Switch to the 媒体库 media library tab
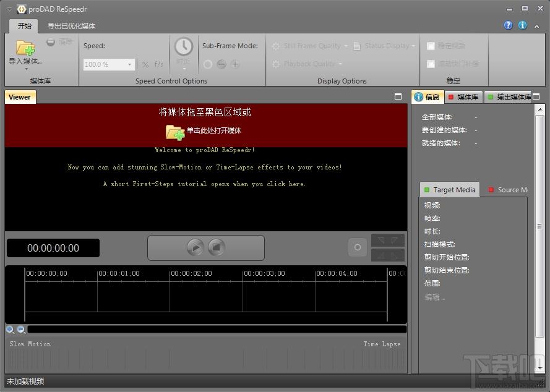The image size is (550, 392). click(x=463, y=97)
